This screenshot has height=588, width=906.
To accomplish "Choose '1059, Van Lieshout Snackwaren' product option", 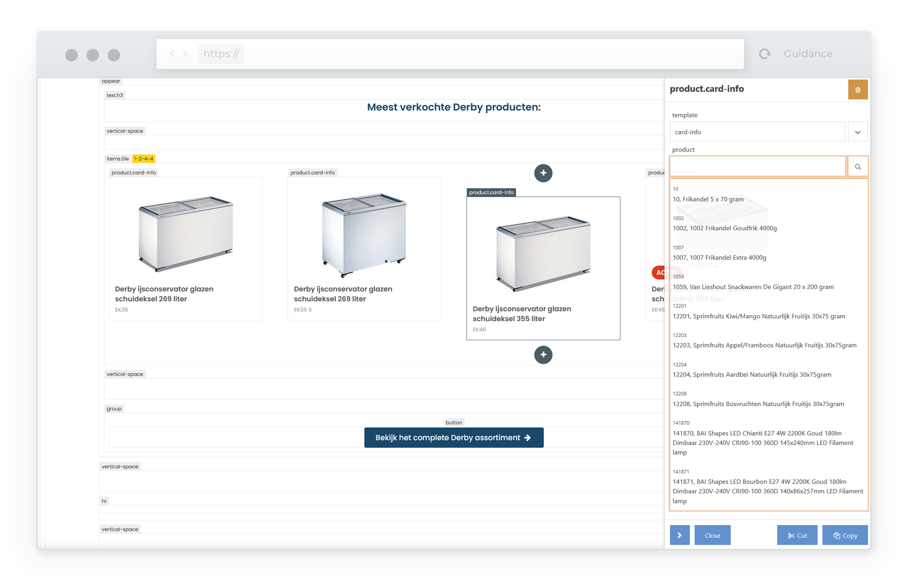I will pos(753,287).
